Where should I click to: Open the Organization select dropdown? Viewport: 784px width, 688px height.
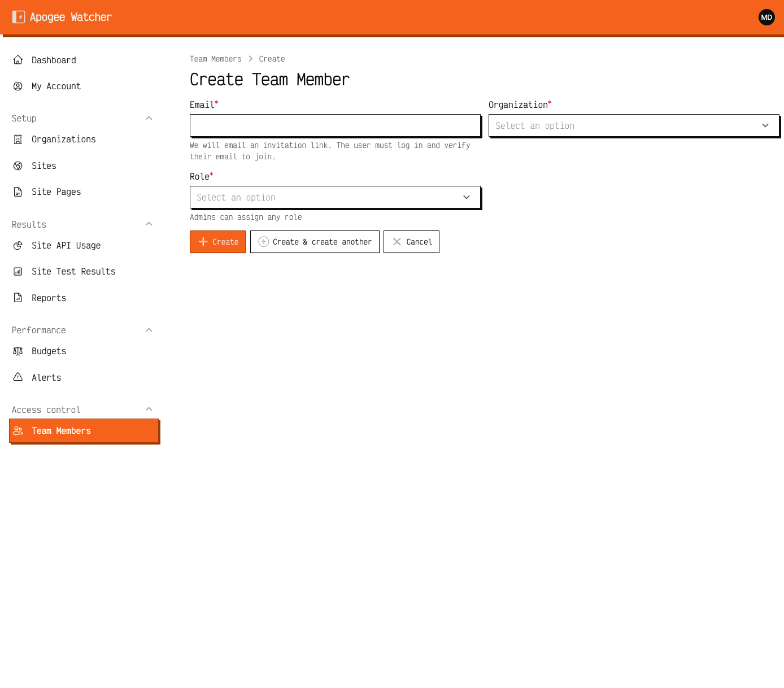pos(634,125)
